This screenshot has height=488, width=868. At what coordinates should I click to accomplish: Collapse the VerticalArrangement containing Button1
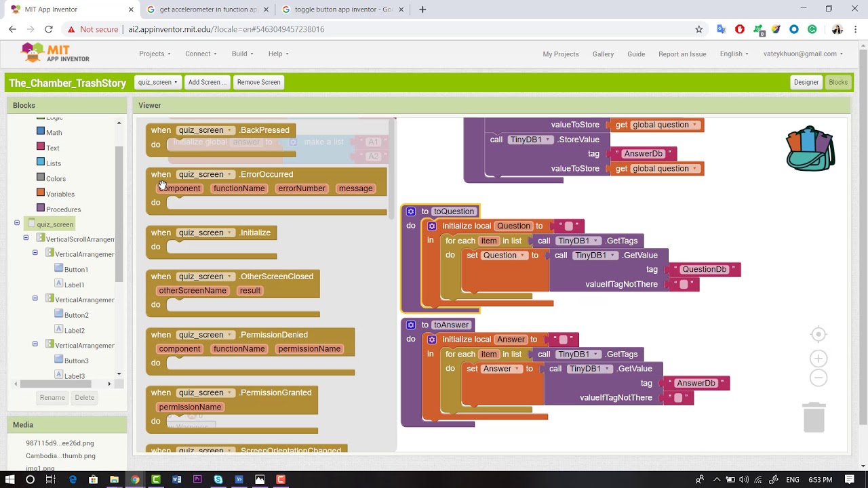pos(35,253)
